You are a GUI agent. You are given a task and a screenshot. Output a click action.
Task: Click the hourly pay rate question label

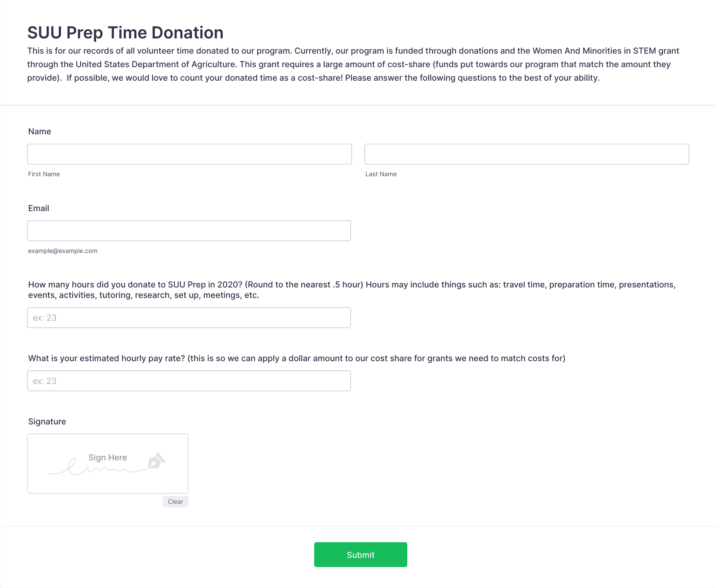pos(297,359)
